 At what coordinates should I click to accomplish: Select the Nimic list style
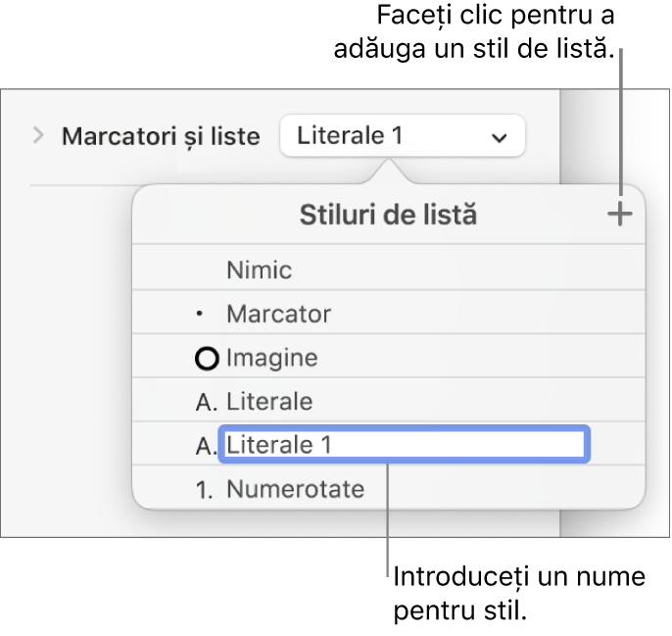pyautogui.click(x=388, y=269)
